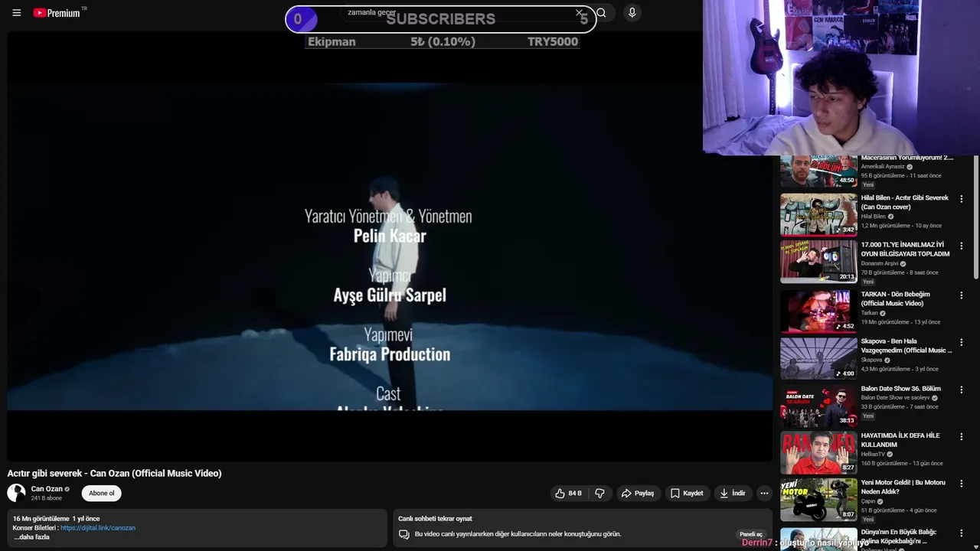The height and width of the screenshot is (551, 980).
Task: Open HAYATIMDA İLK DEFA HİLE KULLANDIM thumbnail
Action: point(818,452)
